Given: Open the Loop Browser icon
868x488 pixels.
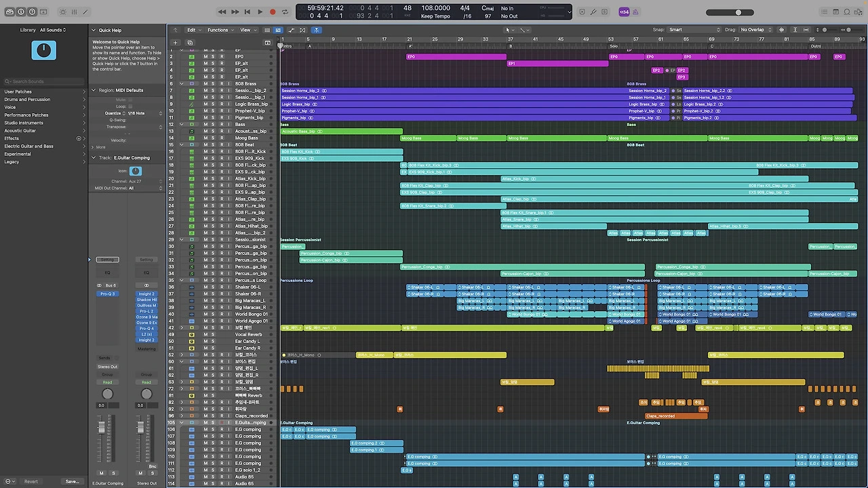Looking at the screenshot, I should 848,12.
